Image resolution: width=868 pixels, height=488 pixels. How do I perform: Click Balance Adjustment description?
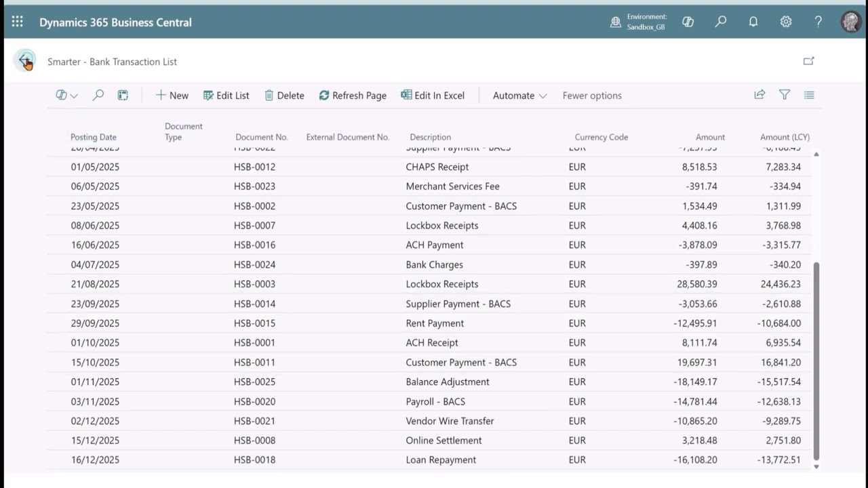pyautogui.click(x=448, y=382)
